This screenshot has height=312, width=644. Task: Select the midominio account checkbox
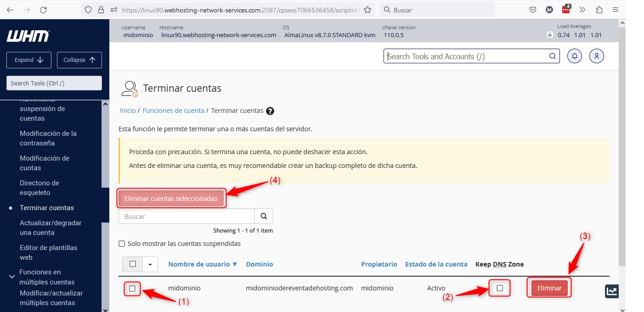click(x=132, y=289)
